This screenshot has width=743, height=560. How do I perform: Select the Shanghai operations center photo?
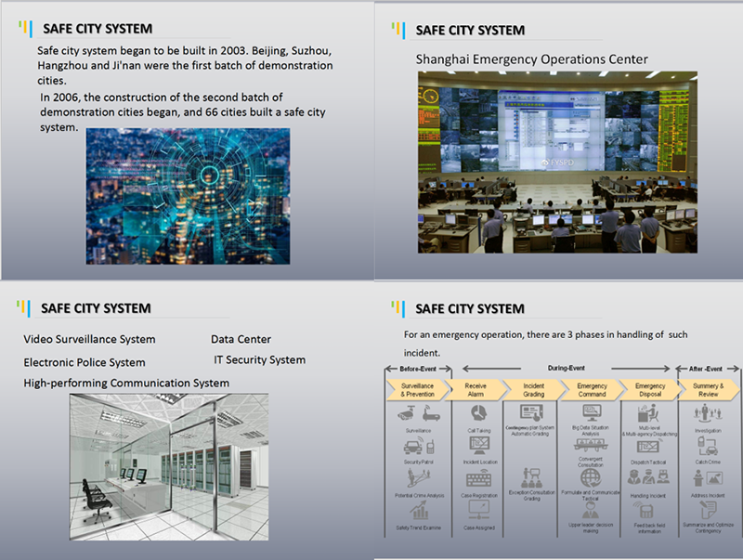click(x=557, y=162)
